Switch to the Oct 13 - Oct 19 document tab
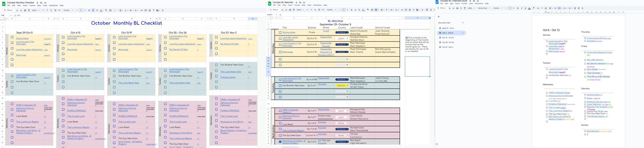Viewport: 644px width, 148px height. pos(448,38)
